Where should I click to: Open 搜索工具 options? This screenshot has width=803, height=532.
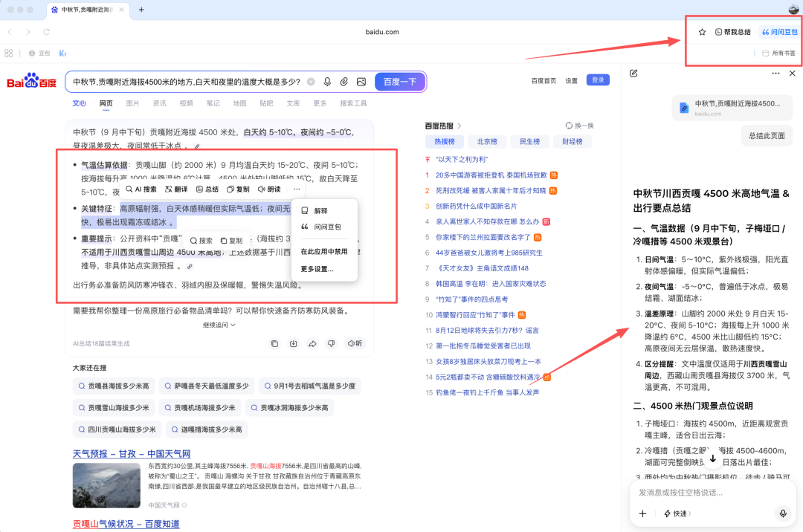click(x=353, y=103)
